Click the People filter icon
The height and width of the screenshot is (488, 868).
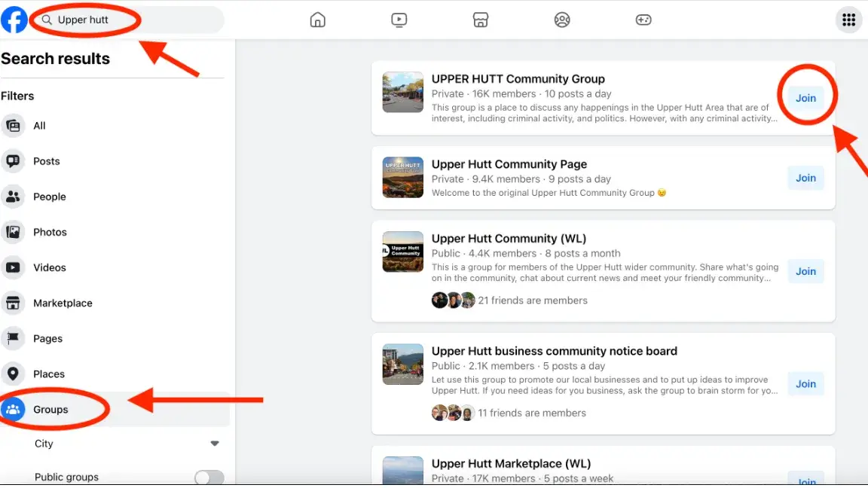pyautogui.click(x=13, y=197)
